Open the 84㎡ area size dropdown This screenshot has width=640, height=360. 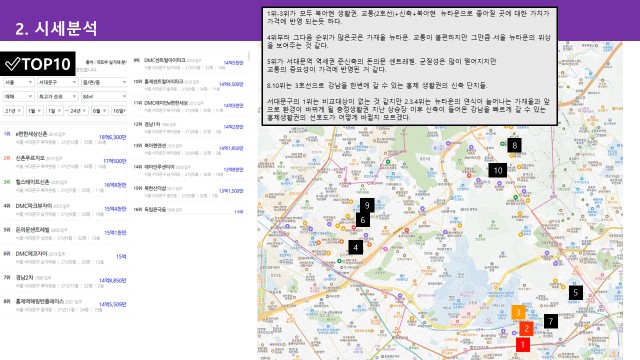tap(104, 97)
